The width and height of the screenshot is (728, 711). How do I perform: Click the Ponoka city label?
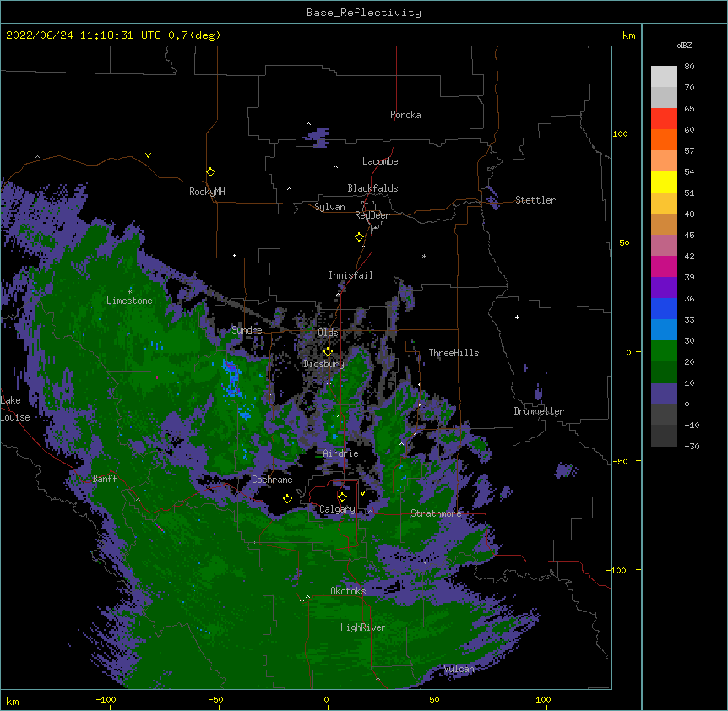405,115
